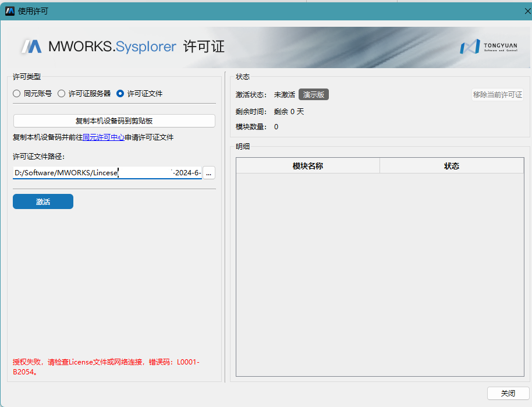This screenshot has height=407, width=532.
Task: Click the 剩余 0 天 value
Action: point(289,112)
